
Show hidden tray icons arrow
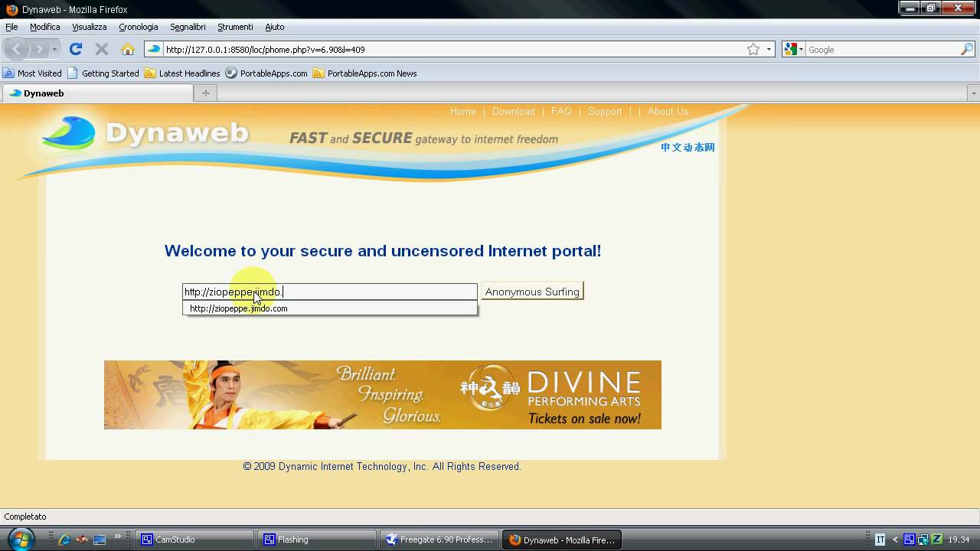click(896, 540)
